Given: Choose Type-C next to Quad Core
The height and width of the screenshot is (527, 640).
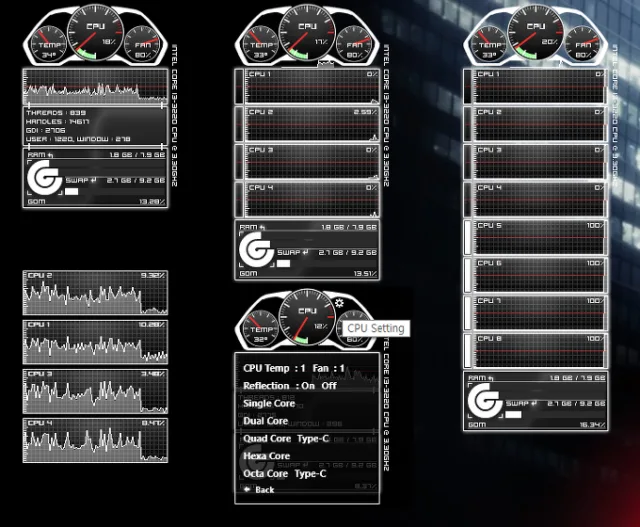Looking at the screenshot, I should [x=313, y=438].
